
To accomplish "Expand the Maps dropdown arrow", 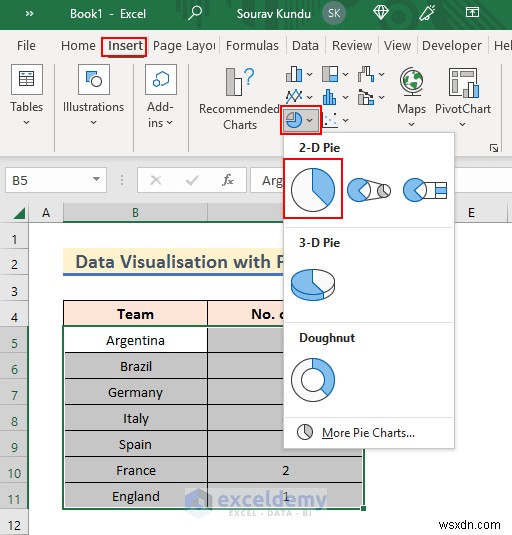I will 412,124.
